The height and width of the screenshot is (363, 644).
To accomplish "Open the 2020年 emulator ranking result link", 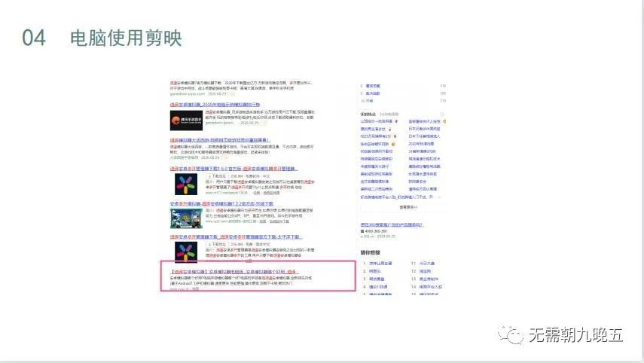I will pos(215,105).
